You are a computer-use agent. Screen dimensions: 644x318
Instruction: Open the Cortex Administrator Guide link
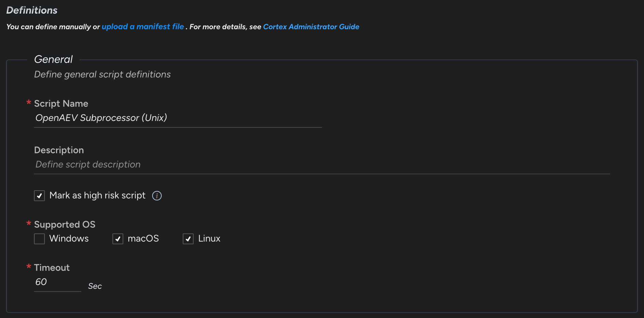coord(311,26)
